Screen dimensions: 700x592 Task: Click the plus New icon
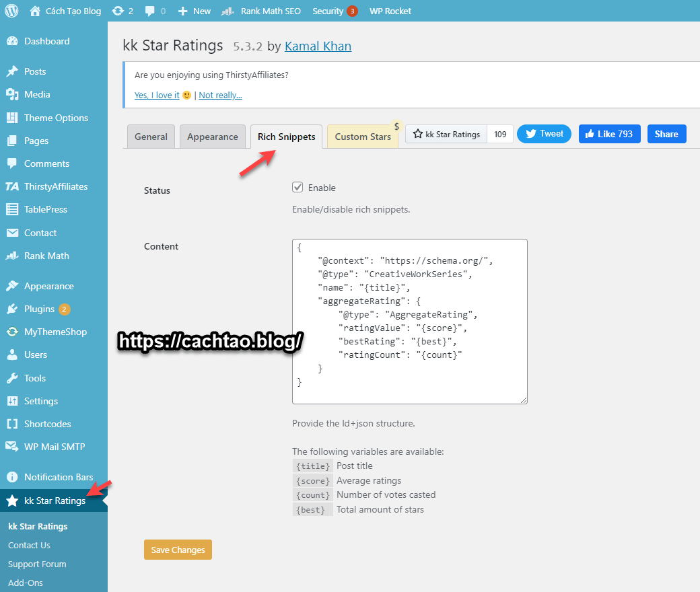click(x=182, y=11)
